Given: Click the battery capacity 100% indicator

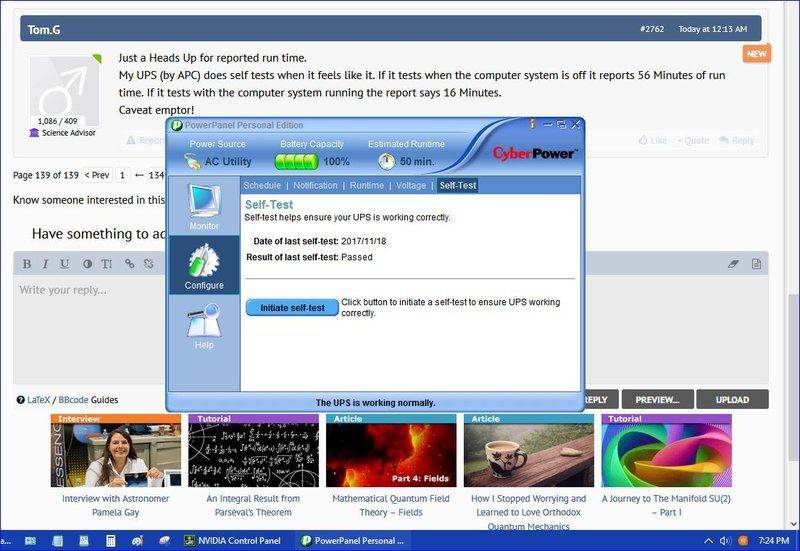Looking at the screenshot, I should (312, 162).
